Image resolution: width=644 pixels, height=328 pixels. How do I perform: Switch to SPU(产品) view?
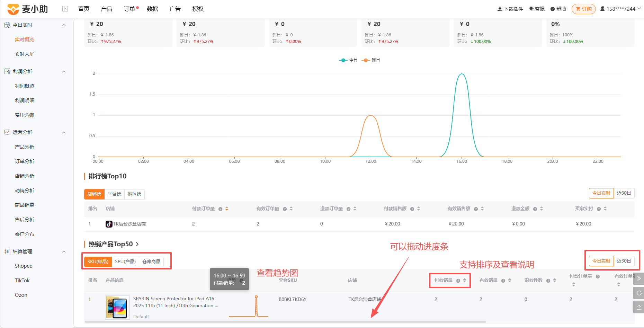tap(125, 261)
